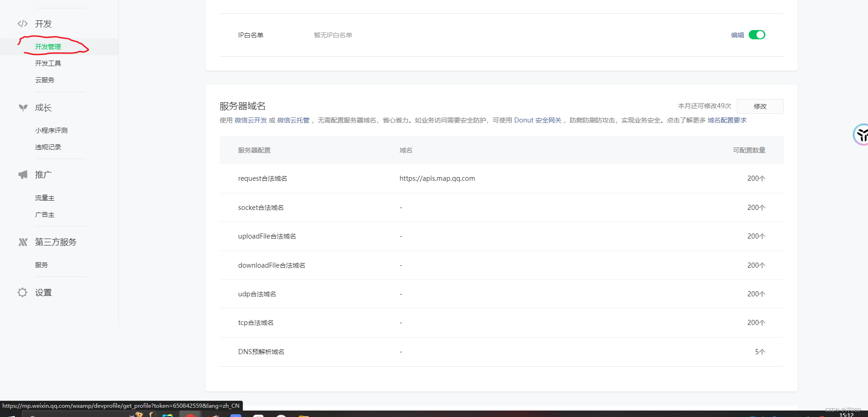The image size is (868, 417).
Task: Select the 成长 section heading
Action: point(43,108)
